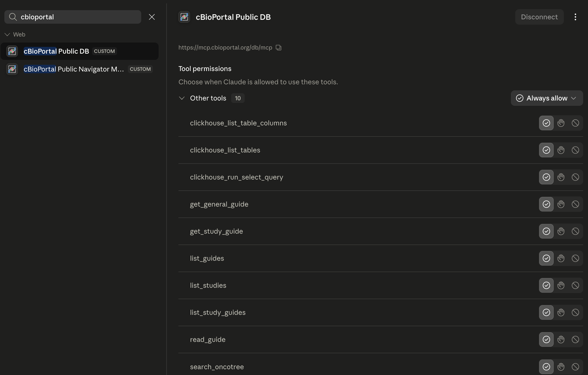The width and height of the screenshot is (588, 375).
Task: Always allow get_general_guide
Action: coord(546,204)
